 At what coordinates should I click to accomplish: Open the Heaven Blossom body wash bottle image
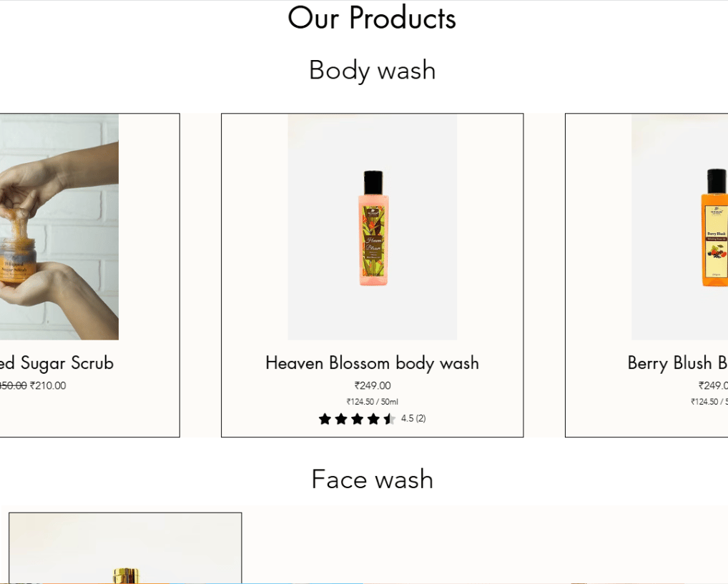click(x=372, y=227)
